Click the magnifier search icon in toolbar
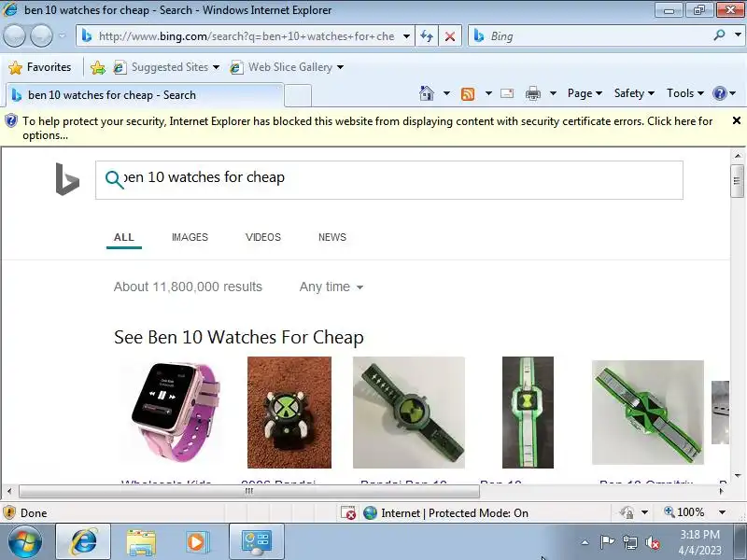Screen dimensions: 747x560 coord(719,35)
